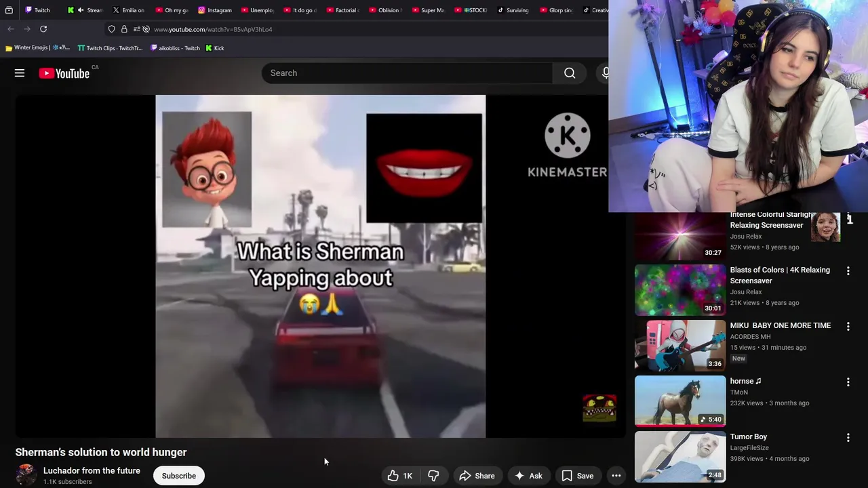The image size is (868, 488).
Task: Open the ACORDES MH channel name
Action: tap(750, 337)
